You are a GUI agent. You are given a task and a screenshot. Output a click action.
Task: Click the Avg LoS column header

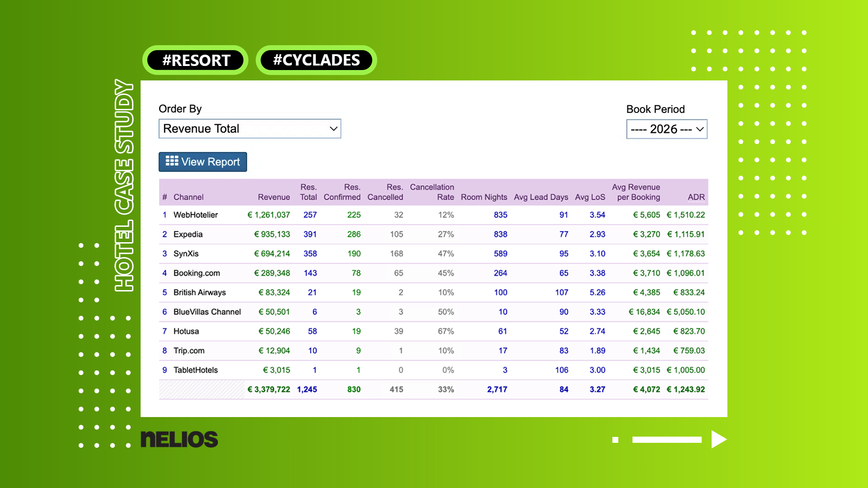pyautogui.click(x=590, y=197)
